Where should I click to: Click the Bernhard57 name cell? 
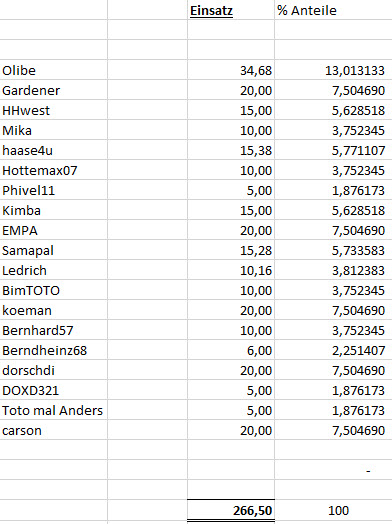click(53, 331)
